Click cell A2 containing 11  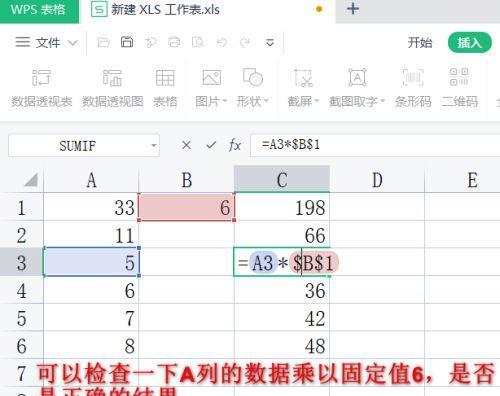[91, 235]
